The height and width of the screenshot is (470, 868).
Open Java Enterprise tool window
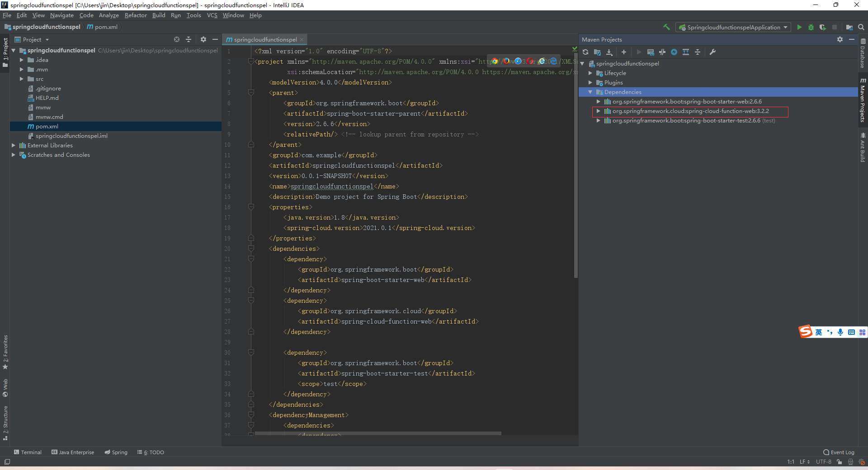73,452
